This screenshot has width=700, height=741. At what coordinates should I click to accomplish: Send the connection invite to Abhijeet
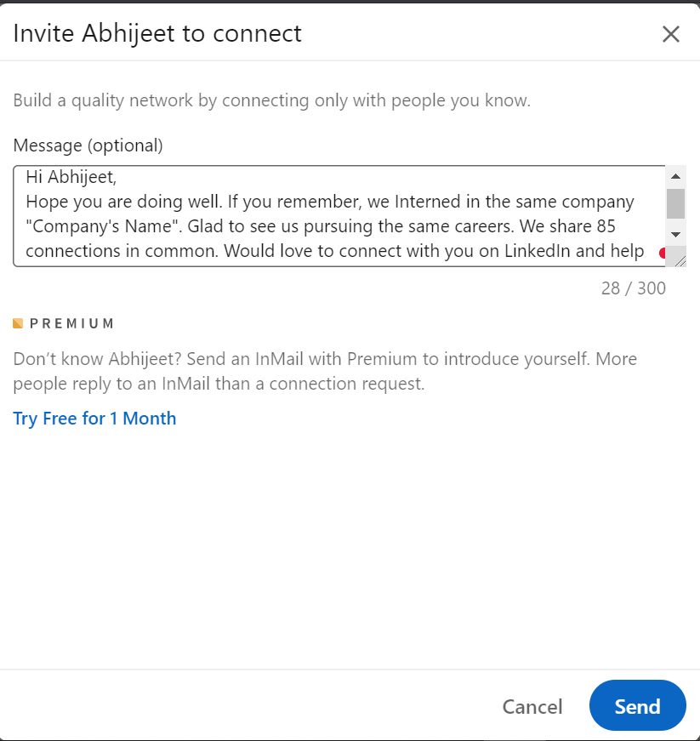637,705
